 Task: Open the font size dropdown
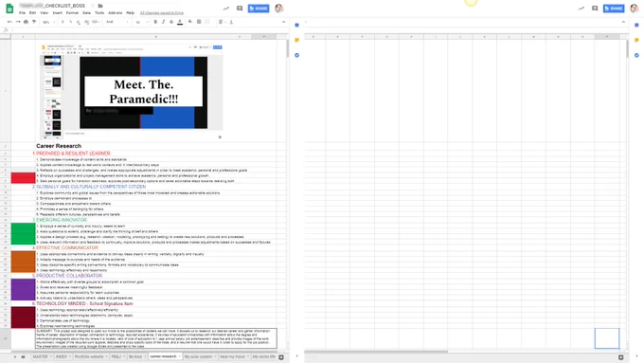tap(141, 22)
